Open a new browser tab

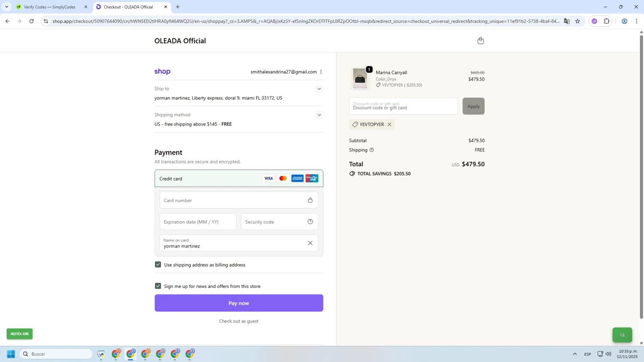click(x=178, y=7)
